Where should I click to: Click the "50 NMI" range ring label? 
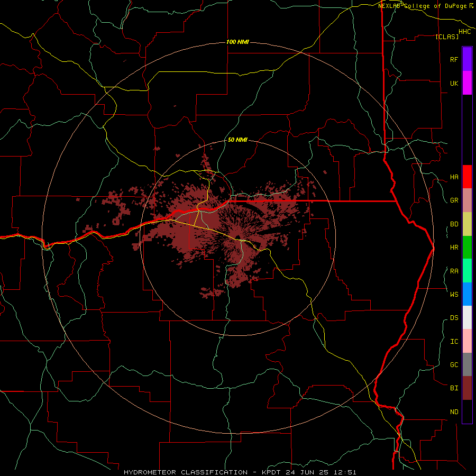237,140
